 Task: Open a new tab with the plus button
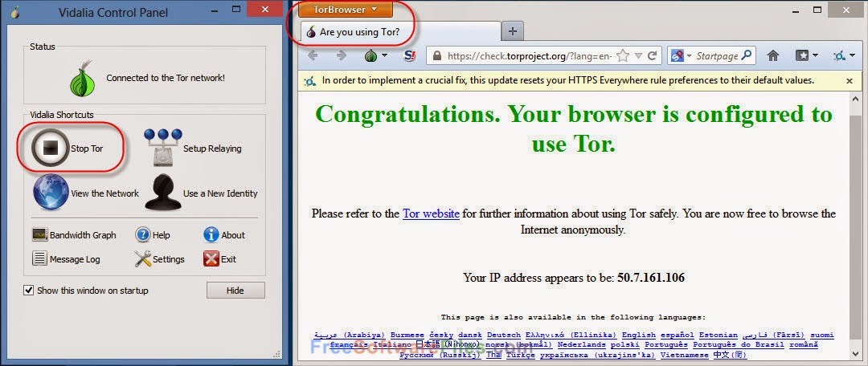pyautogui.click(x=513, y=31)
